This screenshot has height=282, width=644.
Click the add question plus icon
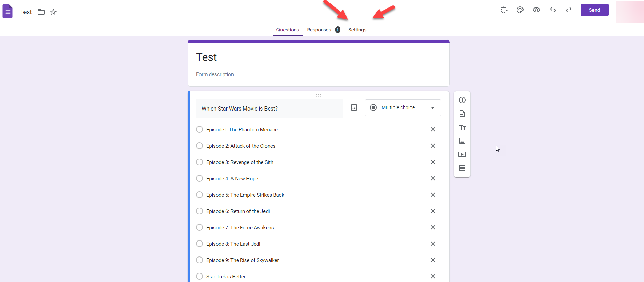(462, 100)
